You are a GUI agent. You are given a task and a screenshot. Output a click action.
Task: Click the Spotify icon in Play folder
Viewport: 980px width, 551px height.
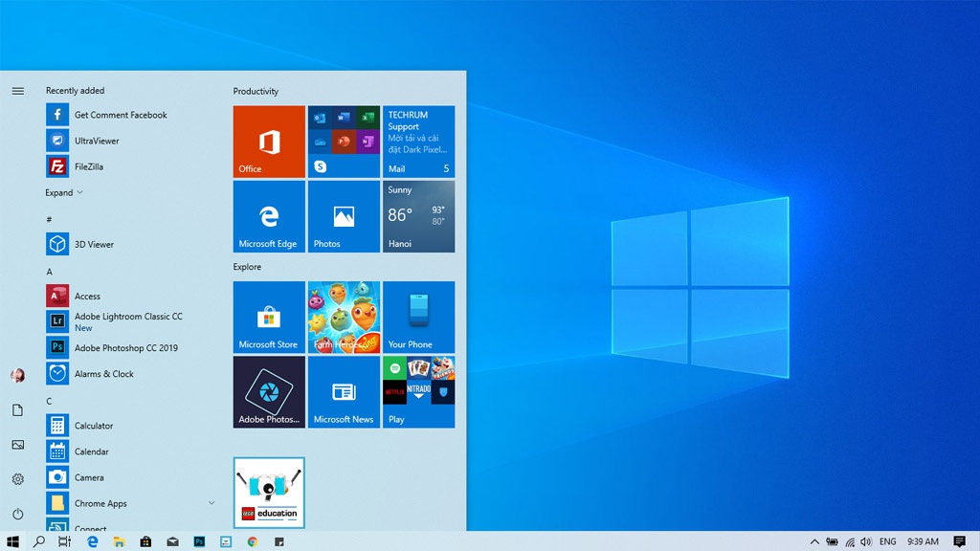click(x=395, y=368)
